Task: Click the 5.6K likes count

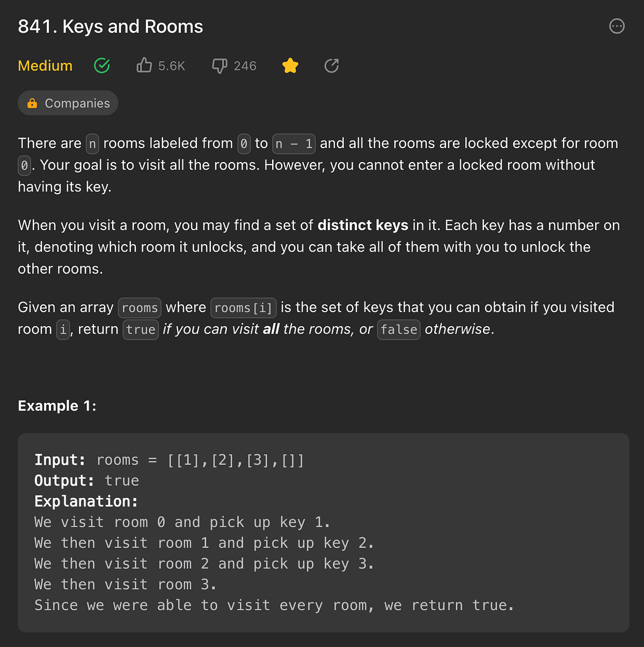Action: pos(171,65)
